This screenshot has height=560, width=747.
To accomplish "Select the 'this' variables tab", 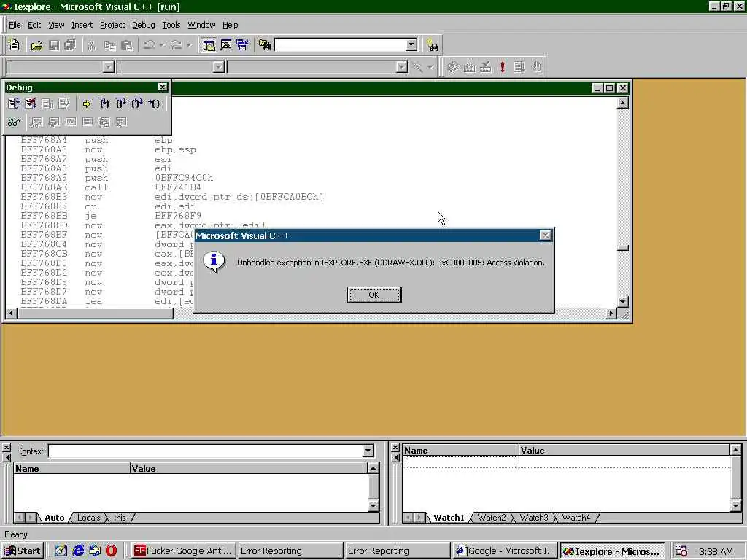I will [120, 518].
